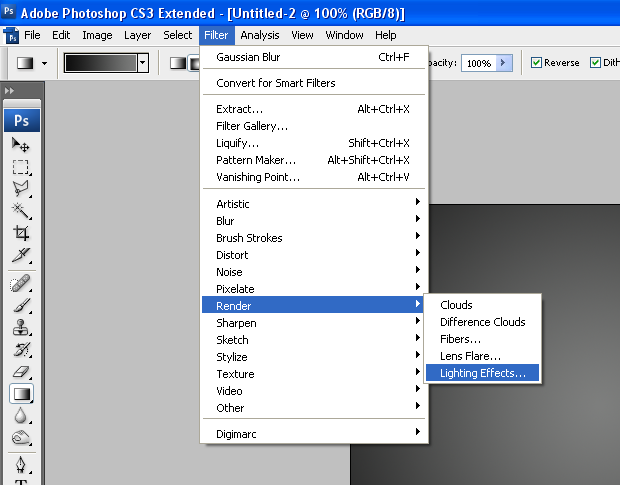Screen dimensions: 620x485
Task: Click the Photoshop document icon beside File
Action: coord(11,36)
